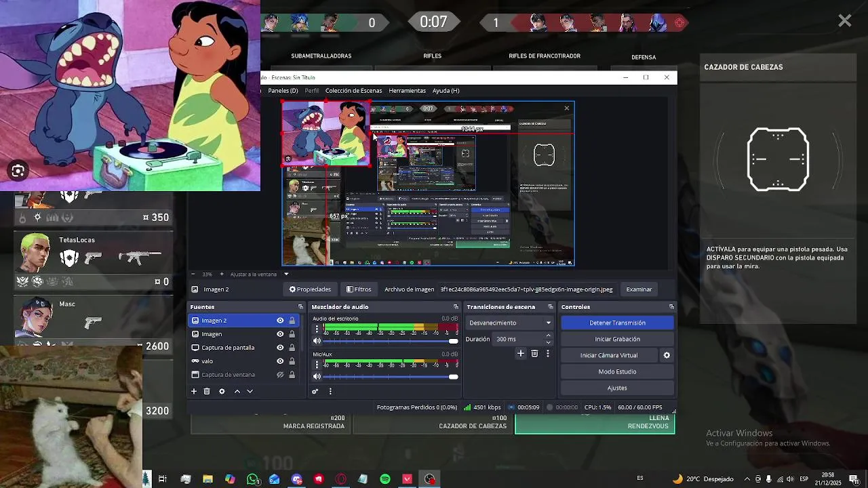Click the Propiedades button
The width and height of the screenshot is (868, 488).
point(310,289)
